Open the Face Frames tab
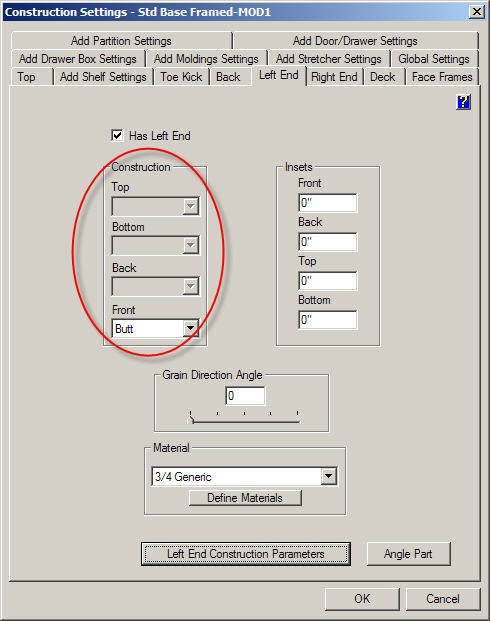The image size is (490, 621). tap(442, 77)
